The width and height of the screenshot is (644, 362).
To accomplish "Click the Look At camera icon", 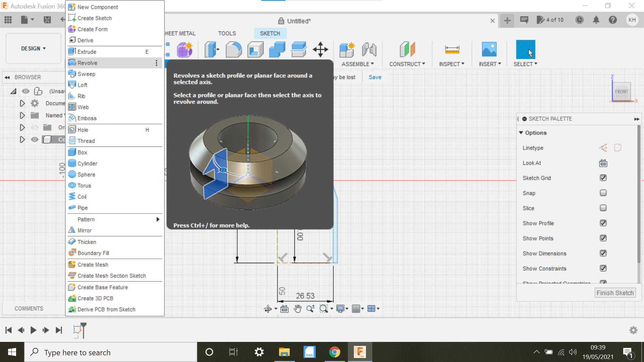I will click(603, 163).
